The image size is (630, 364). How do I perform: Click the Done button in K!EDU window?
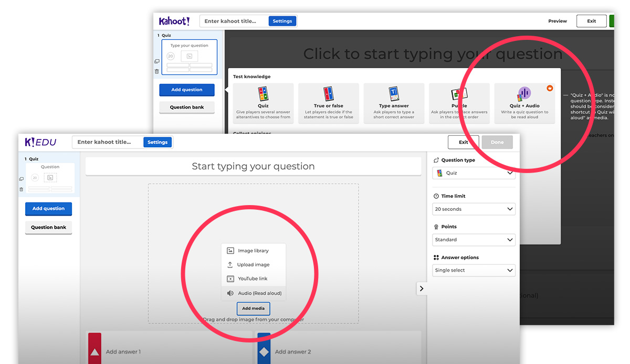coord(497,142)
